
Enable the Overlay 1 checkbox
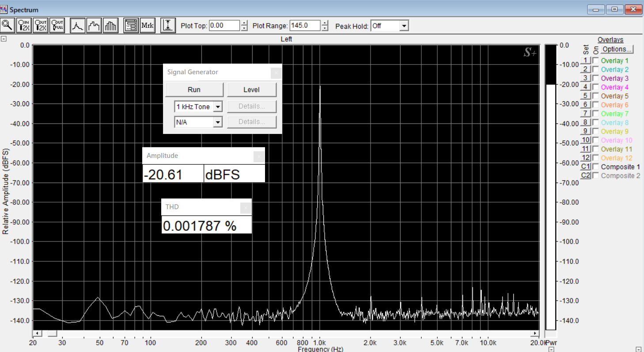596,61
